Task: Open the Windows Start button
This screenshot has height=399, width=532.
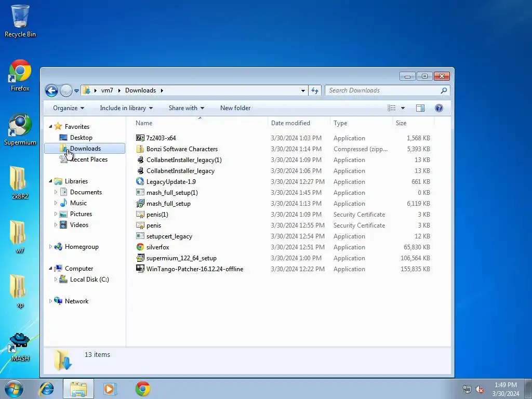Action: coord(14,389)
